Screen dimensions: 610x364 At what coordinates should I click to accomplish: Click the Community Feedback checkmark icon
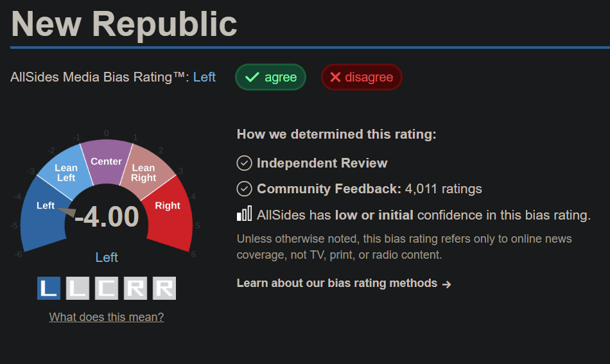point(244,189)
